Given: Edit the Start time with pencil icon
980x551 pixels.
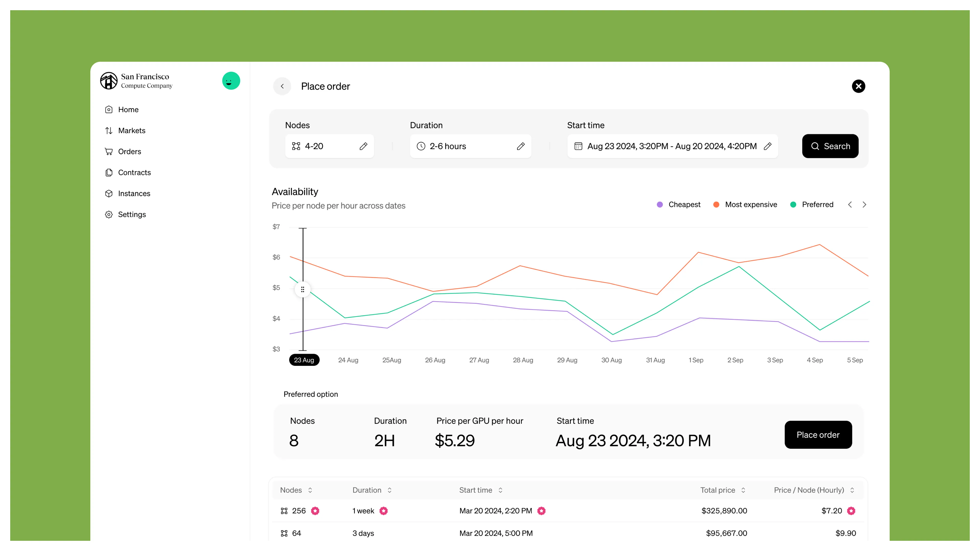Looking at the screenshot, I should [x=767, y=146].
